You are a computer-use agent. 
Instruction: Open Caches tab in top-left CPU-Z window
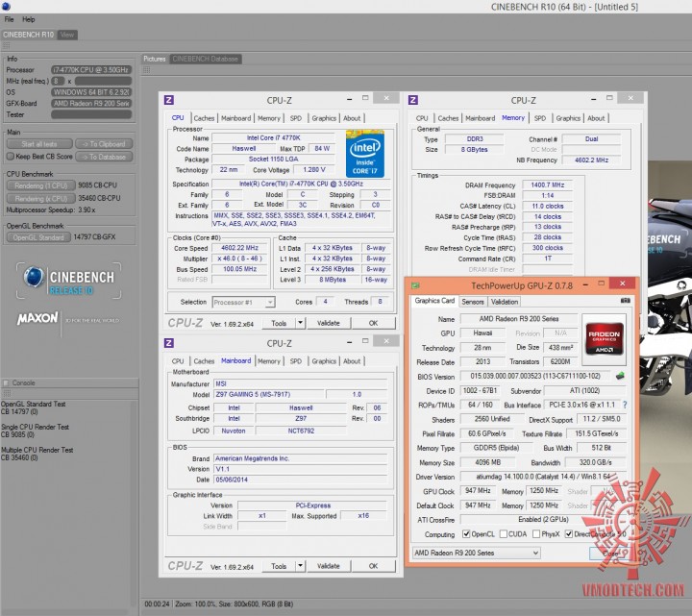204,118
